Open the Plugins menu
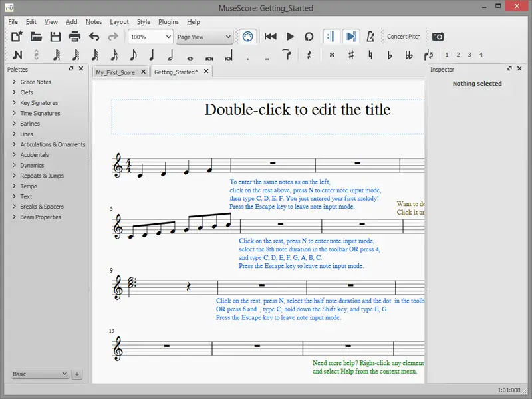The width and height of the screenshot is (532, 399). click(x=168, y=22)
